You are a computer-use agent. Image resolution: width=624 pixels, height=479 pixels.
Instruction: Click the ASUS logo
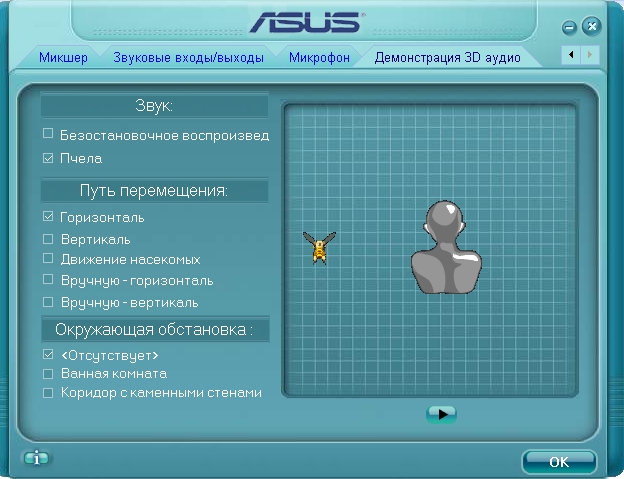point(307,23)
